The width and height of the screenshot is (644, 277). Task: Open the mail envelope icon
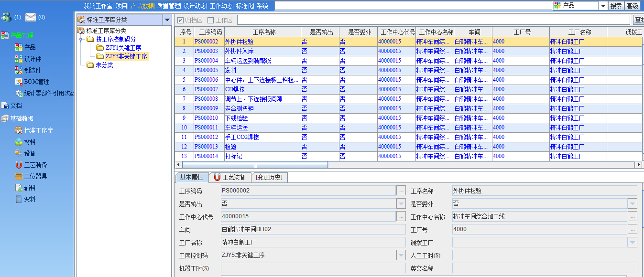pyautogui.click(x=31, y=17)
